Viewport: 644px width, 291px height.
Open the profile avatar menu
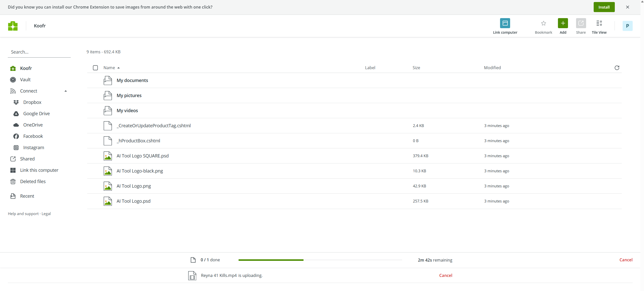click(627, 26)
